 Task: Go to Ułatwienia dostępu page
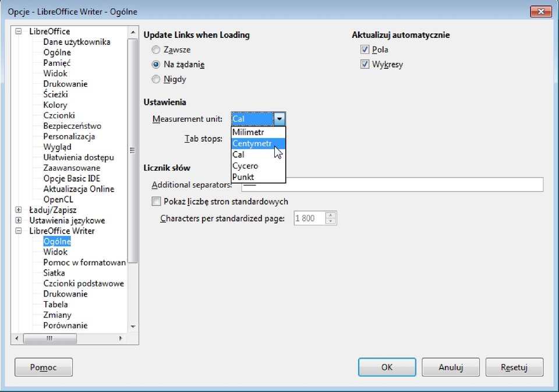pyautogui.click(x=79, y=157)
